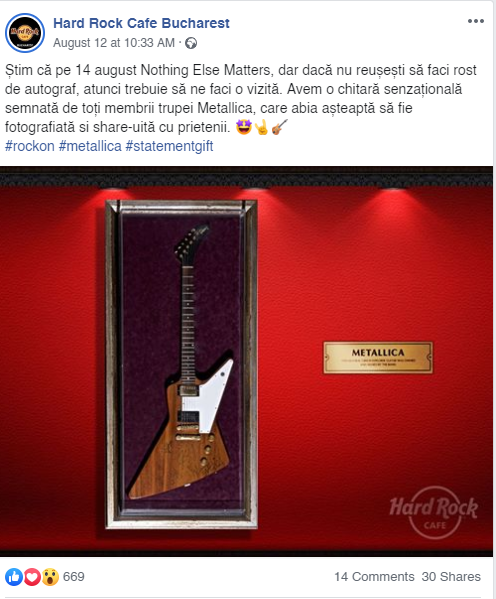Open the August 12 post timestamp
The height and width of the screenshot is (599, 496).
click(x=113, y=43)
